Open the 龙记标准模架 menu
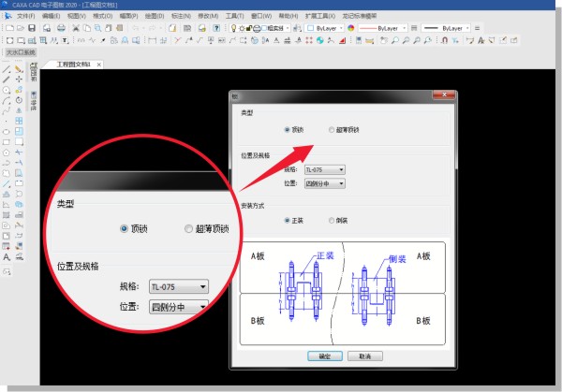This screenshot has height=392, width=562. point(359,16)
